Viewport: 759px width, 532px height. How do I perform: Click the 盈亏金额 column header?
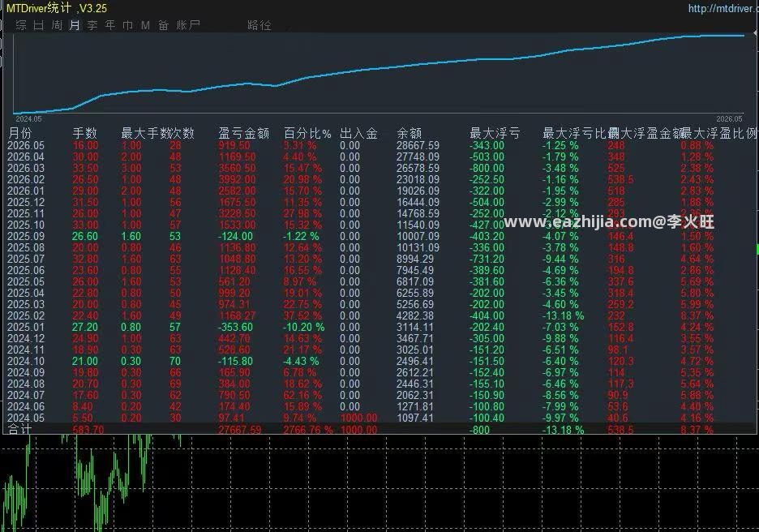(x=243, y=133)
